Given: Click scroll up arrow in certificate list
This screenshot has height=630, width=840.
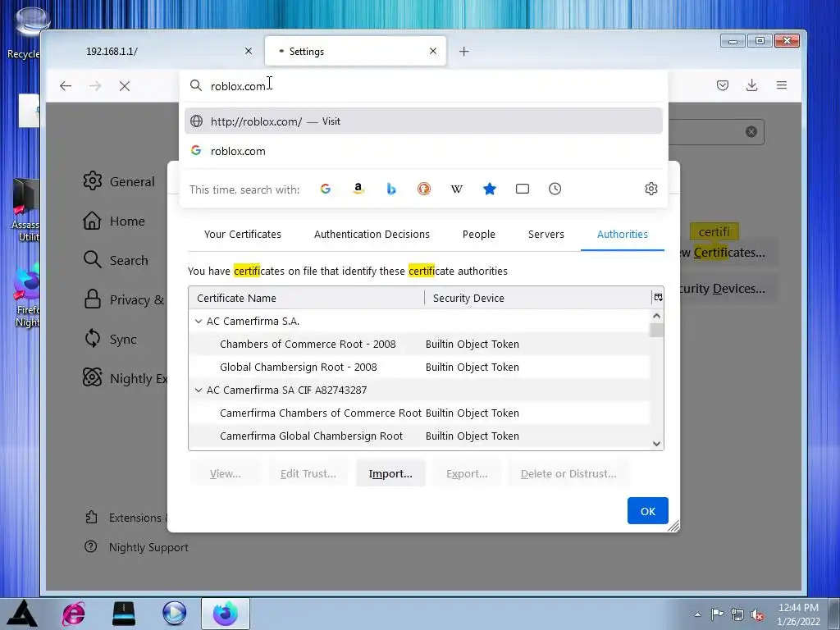Looking at the screenshot, I should [x=656, y=316].
